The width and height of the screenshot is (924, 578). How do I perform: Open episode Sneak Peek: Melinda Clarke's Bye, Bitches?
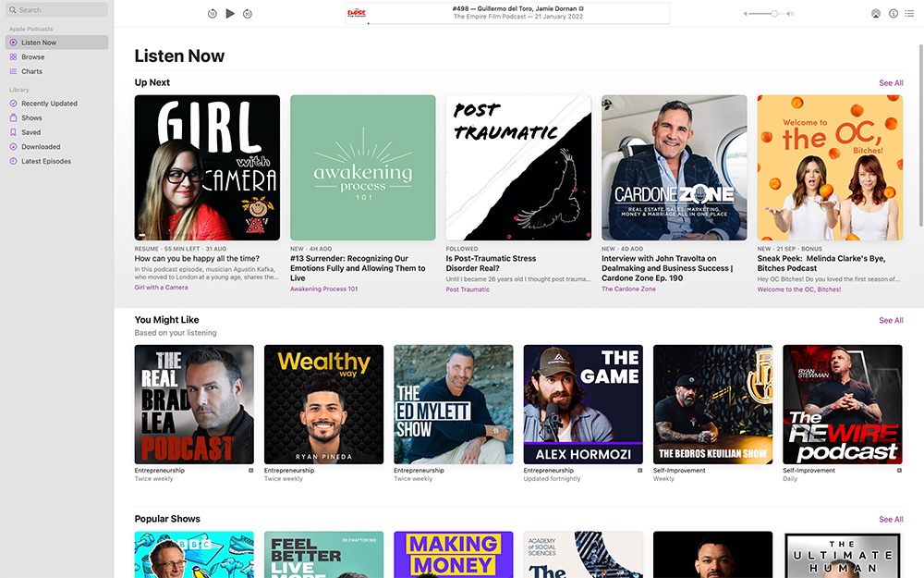[x=821, y=263]
